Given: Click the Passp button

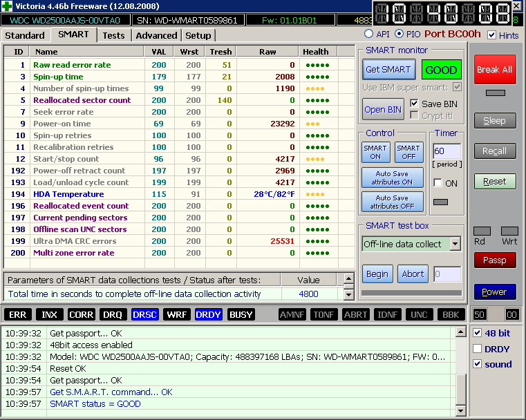Looking at the screenshot, I should [x=495, y=260].
